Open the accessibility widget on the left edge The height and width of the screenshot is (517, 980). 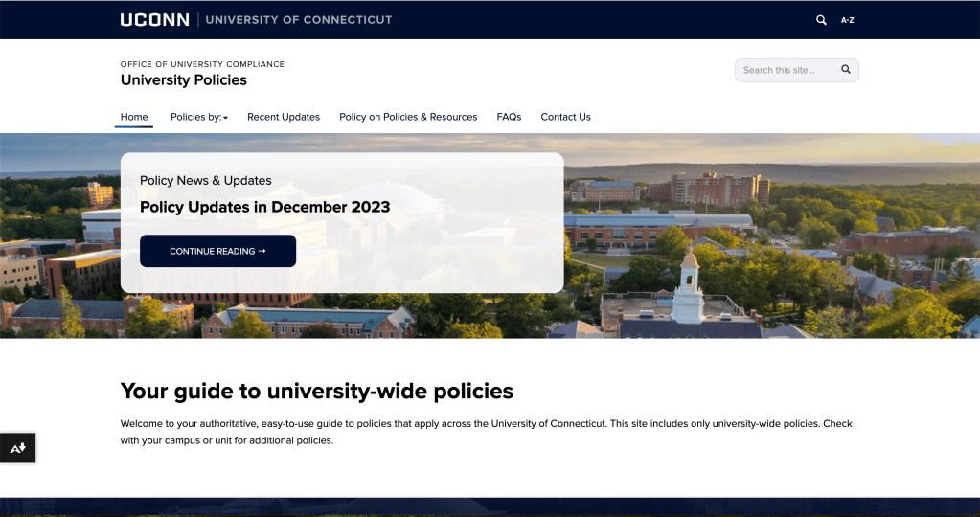tap(17, 448)
